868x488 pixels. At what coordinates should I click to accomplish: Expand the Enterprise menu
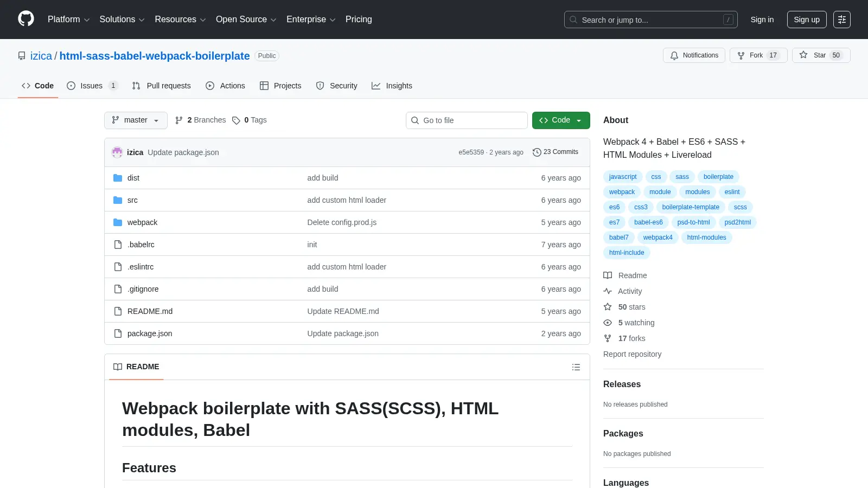[x=311, y=20]
